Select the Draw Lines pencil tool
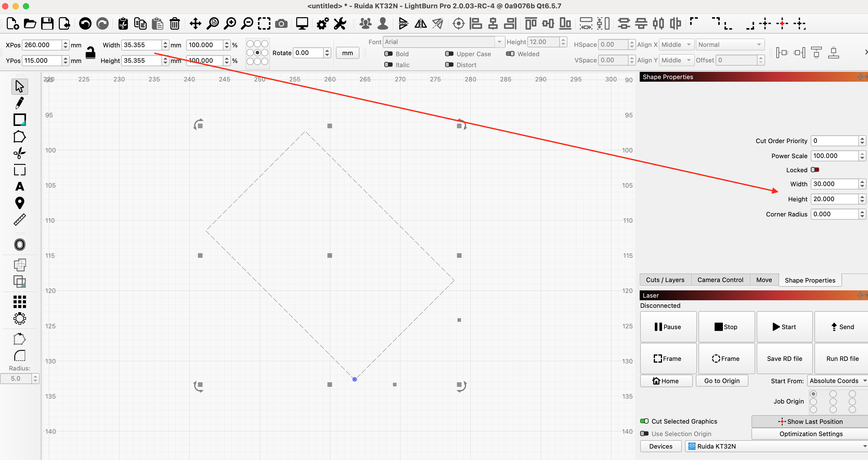The height and width of the screenshot is (460, 868). click(20, 103)
